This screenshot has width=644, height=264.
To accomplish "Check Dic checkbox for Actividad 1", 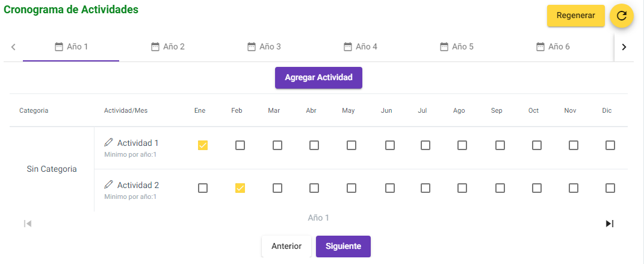I will click(x=610, y=145).
